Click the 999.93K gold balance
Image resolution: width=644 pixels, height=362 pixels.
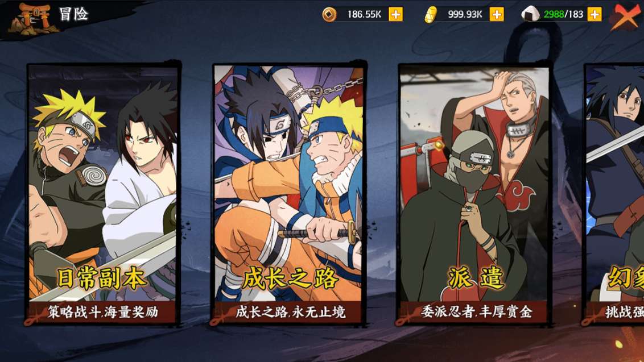coord(465,14)
